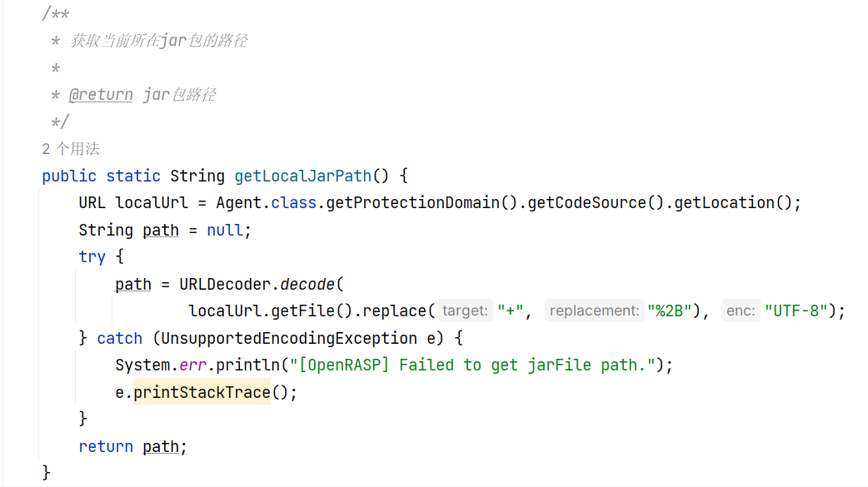The width and height of the screenshot is (868, 487).
Task: Click the @return Javadoc tag
Action: pyautogui.click(x=101, y=95)
